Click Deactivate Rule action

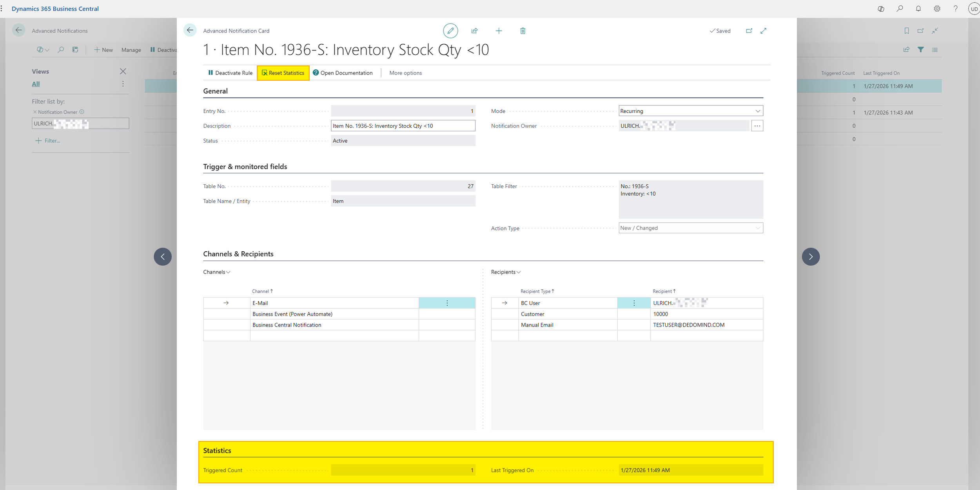click(230, 73)
